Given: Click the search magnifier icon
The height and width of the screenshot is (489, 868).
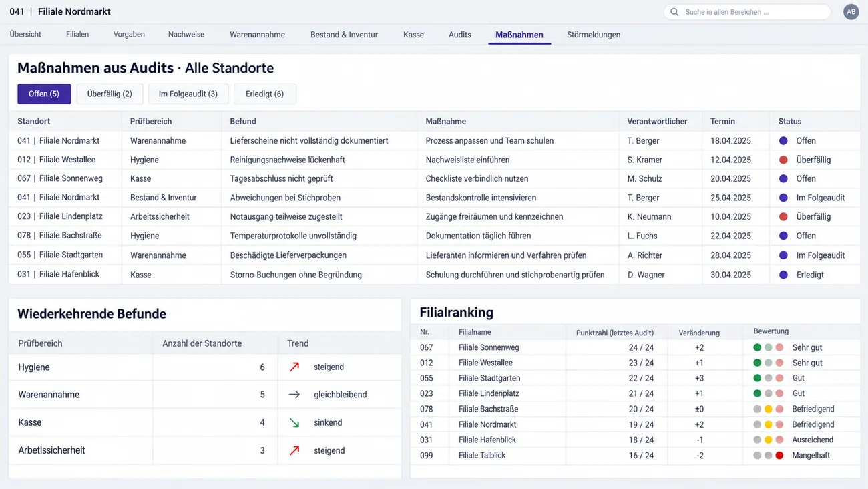Looking at the screenshot, I should click(x=674, y=12).
